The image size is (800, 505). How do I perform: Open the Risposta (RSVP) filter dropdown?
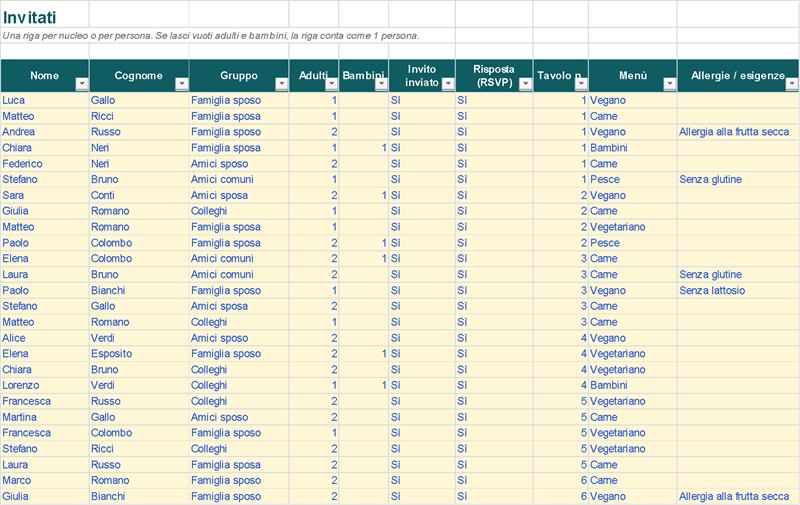click(x=526, y=84)
